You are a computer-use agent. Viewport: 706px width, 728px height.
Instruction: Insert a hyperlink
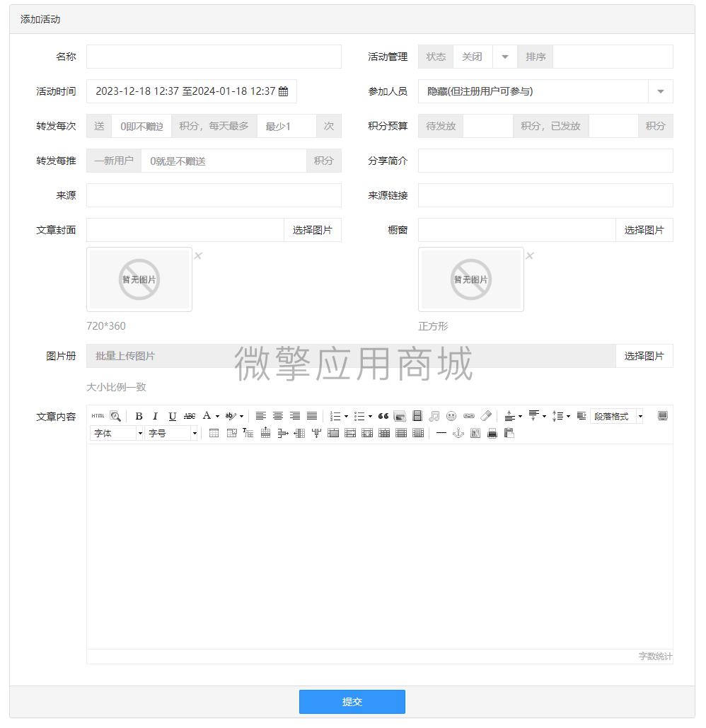tap(469, 416)
